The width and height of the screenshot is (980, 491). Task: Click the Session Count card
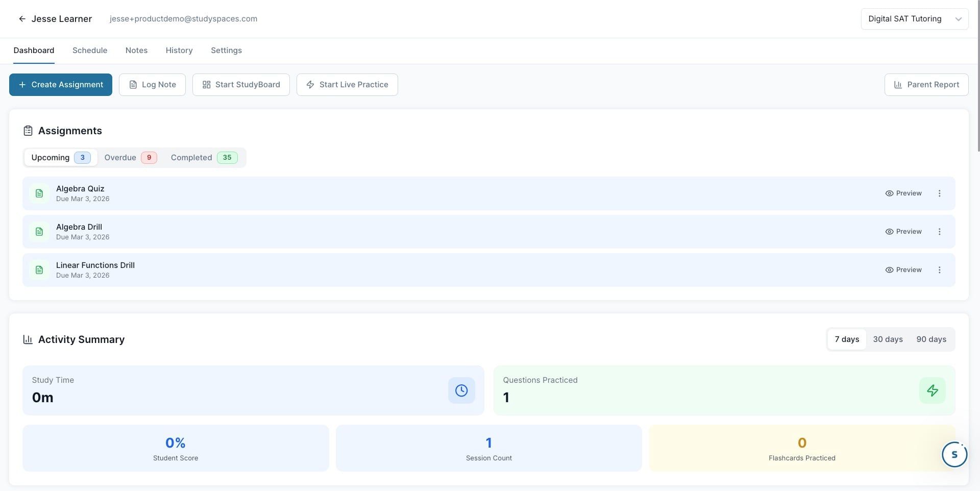coord(488,448)
